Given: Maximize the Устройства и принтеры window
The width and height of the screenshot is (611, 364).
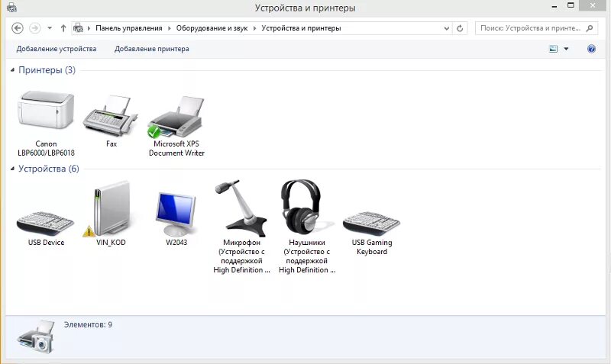Looking at the screenshot, I should pos(571,5).
